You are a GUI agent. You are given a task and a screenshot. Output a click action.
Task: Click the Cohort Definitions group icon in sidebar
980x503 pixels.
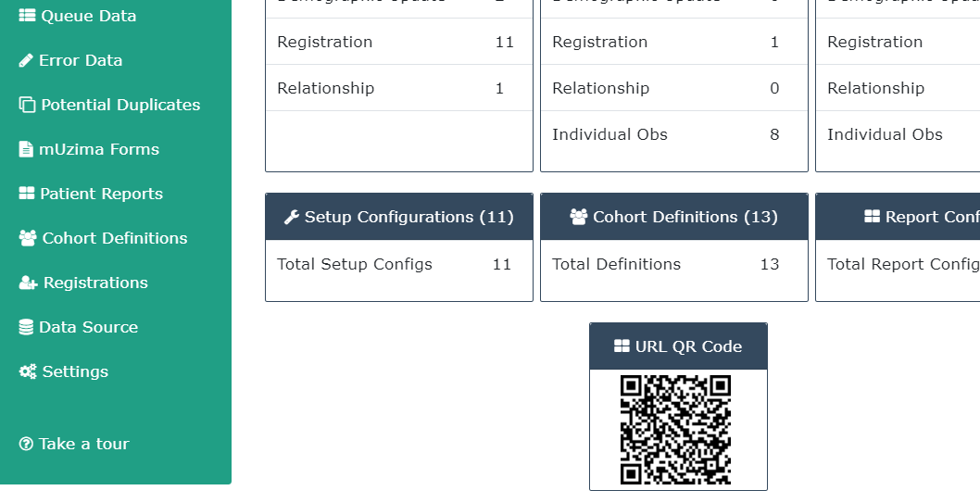28,238
